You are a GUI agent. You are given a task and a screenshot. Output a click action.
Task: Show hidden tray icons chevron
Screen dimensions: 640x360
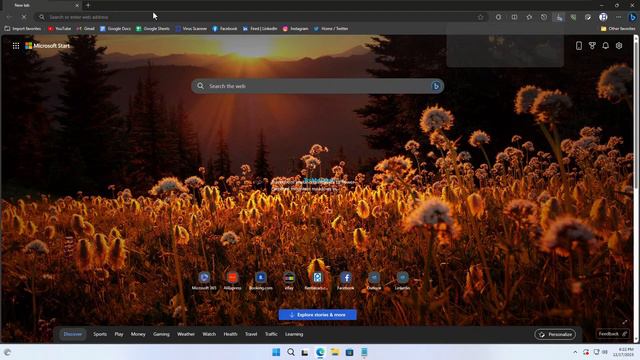[x=575, y=352]
